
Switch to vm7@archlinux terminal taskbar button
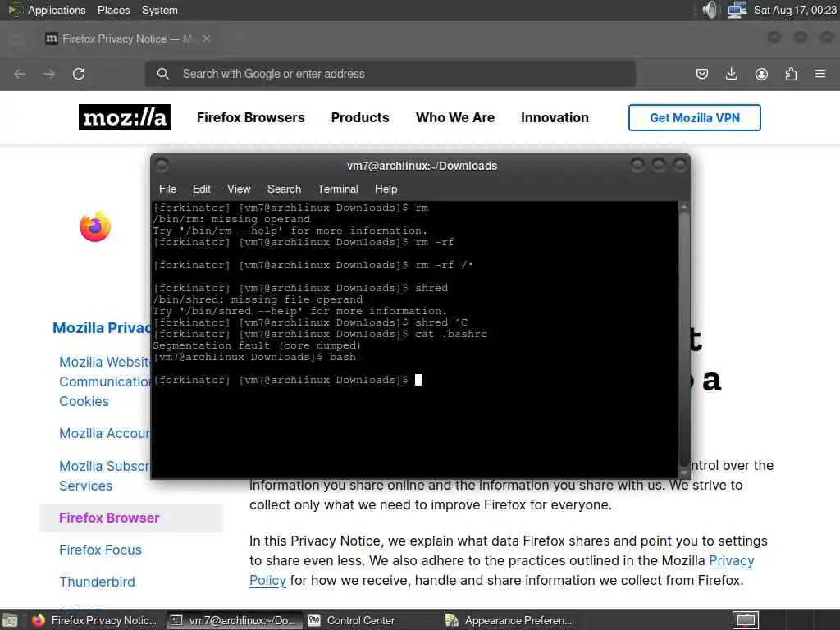pyautogui.click(x=234, y=620)
